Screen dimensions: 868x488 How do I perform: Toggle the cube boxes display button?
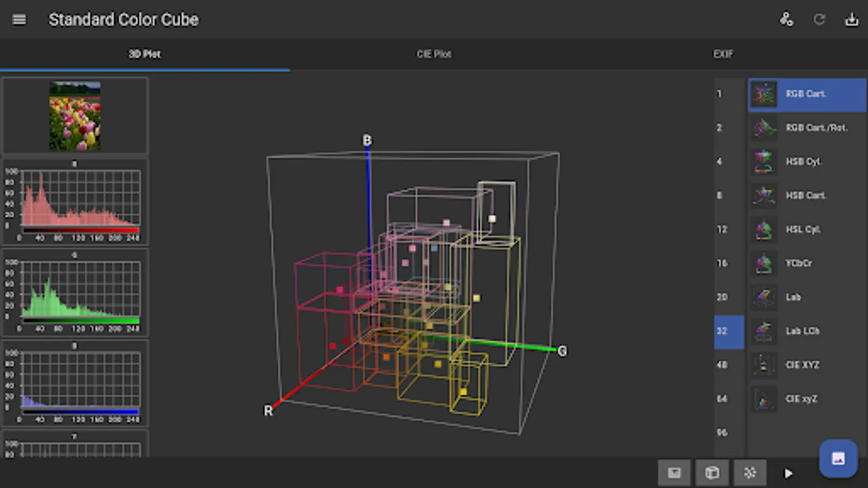[x=712, y=473]
